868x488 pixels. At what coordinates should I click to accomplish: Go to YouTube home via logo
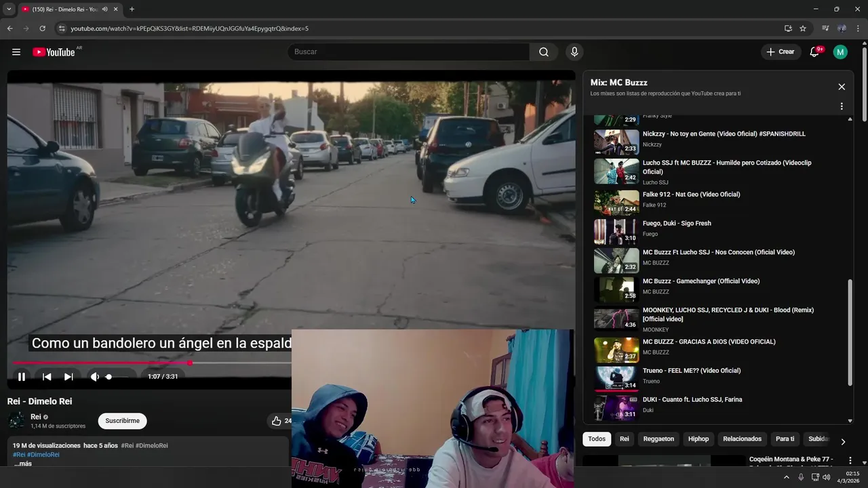click(54, 52)
